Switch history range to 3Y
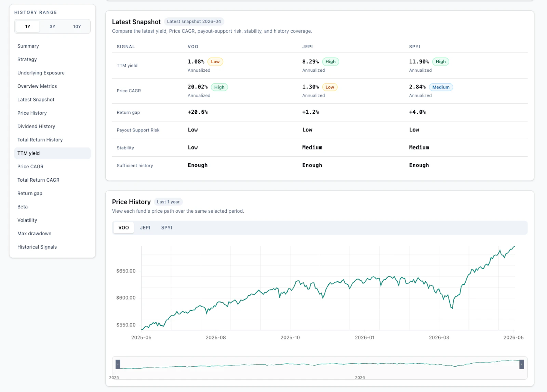 point(52,27)
